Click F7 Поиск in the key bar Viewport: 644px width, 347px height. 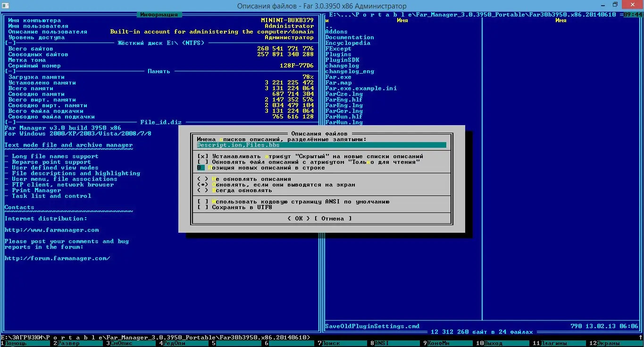[345, 343]
